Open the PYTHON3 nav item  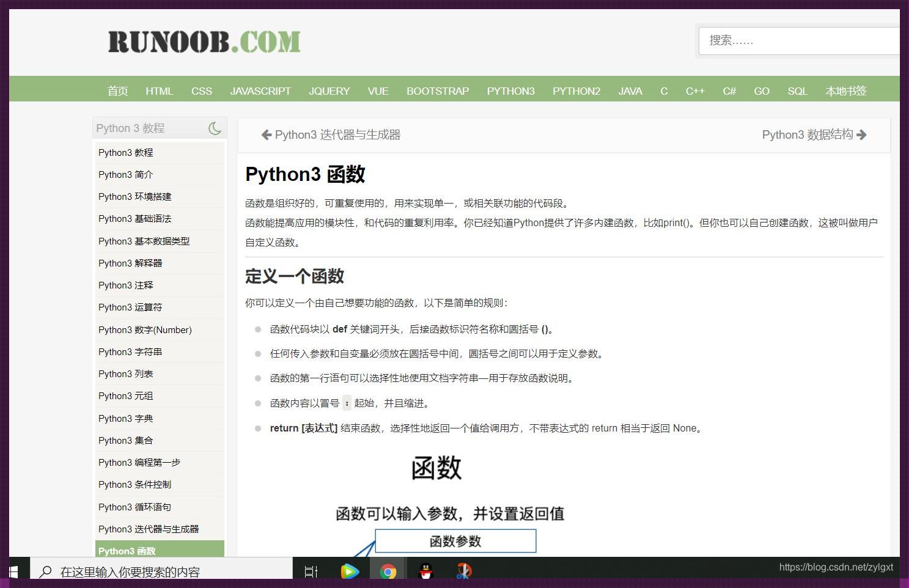pyautogui.click(x=511, y=91)
